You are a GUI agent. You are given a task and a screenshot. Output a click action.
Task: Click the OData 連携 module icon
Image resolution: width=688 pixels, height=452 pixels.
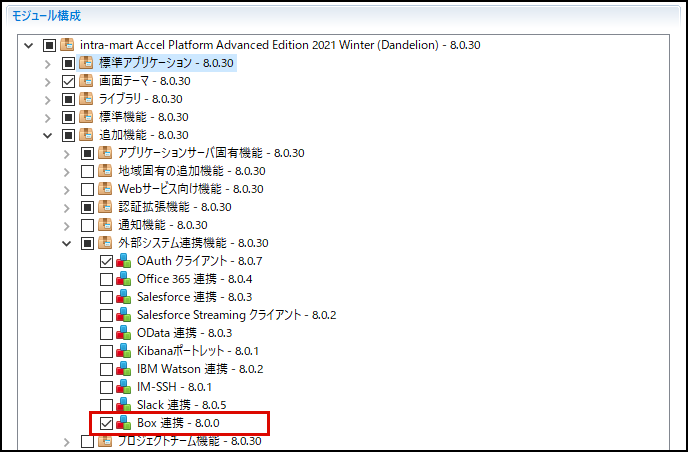124,333
